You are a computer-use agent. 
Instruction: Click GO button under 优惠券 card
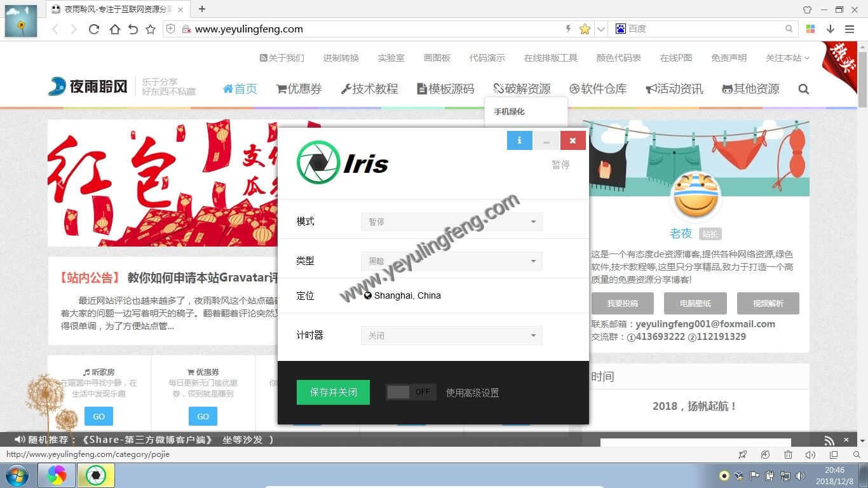[203, 417]
